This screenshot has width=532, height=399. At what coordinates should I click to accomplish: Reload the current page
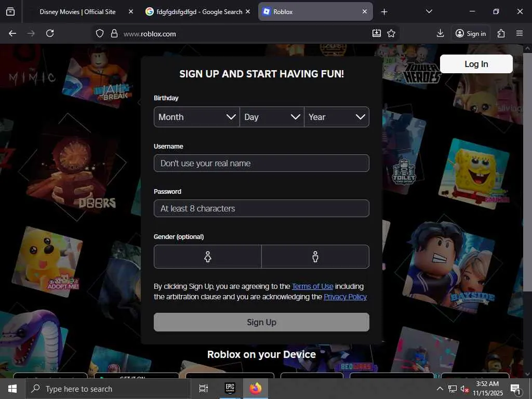click(x=50, y=33)
